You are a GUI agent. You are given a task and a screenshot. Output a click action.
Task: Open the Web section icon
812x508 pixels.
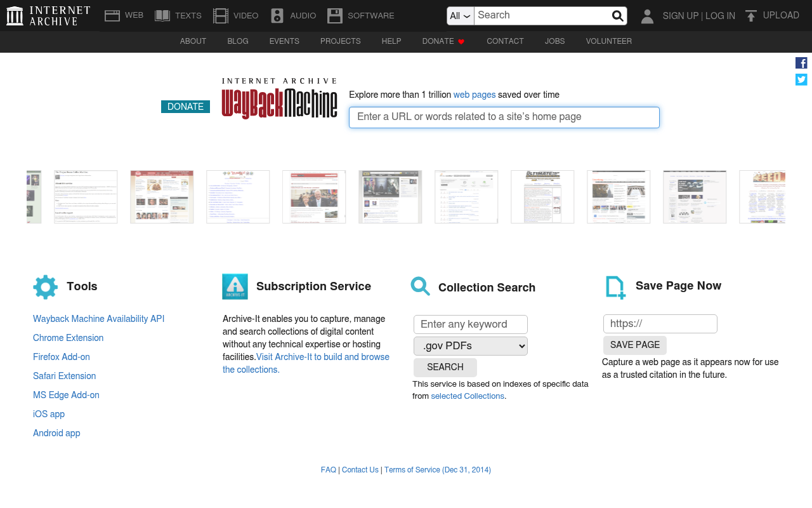pos(112,16)
